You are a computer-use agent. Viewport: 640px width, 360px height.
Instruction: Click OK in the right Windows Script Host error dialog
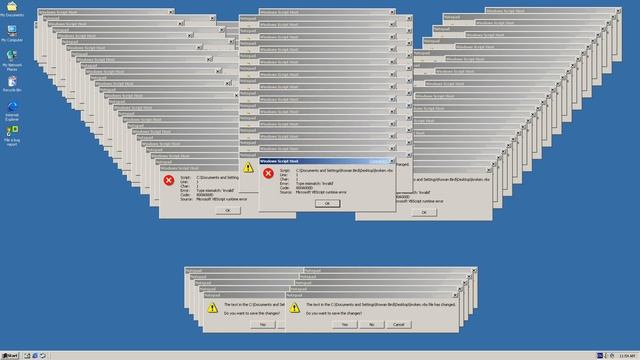pyautogui.click(x=424, y=212)
